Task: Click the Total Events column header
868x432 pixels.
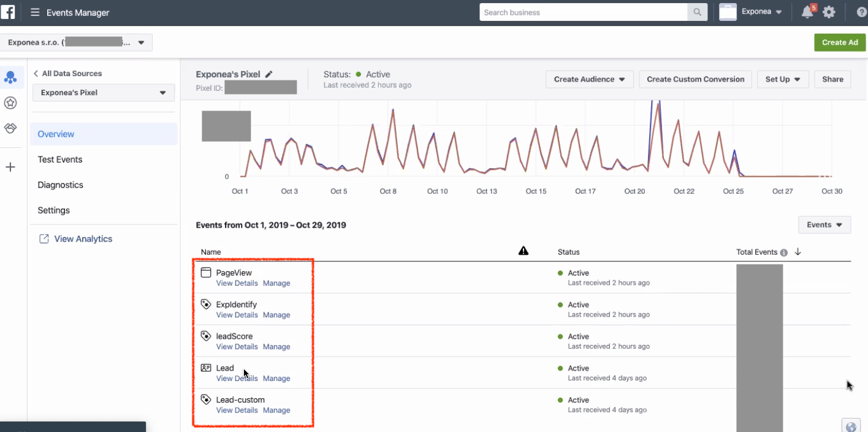Action: tap(756, 252)
